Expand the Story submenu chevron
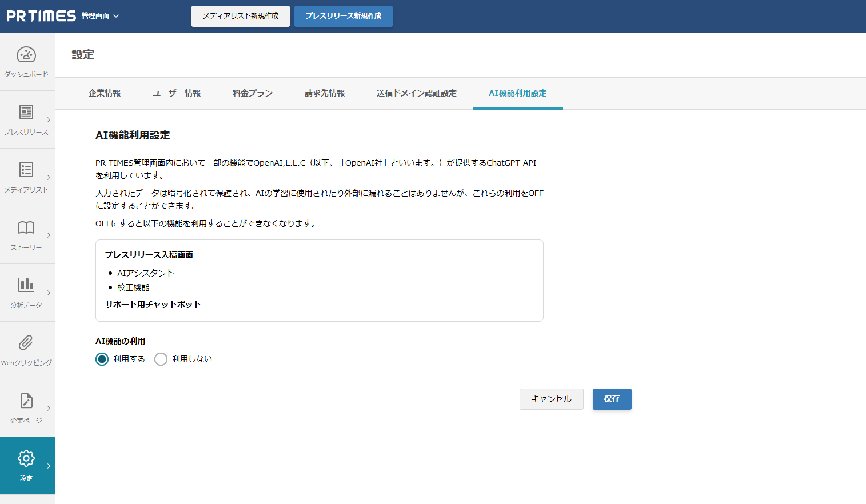This screenshot has width=866, height=504. pyautogui.click(x=49, y=235)
